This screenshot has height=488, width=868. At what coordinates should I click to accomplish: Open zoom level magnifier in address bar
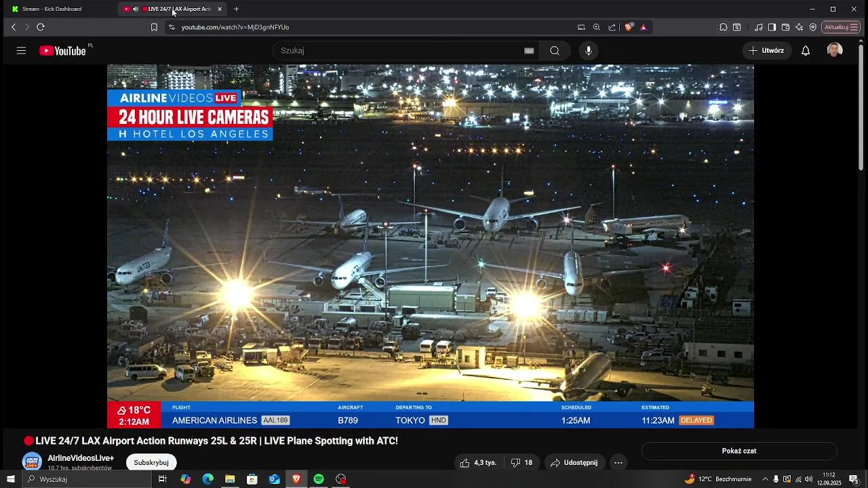597,27
